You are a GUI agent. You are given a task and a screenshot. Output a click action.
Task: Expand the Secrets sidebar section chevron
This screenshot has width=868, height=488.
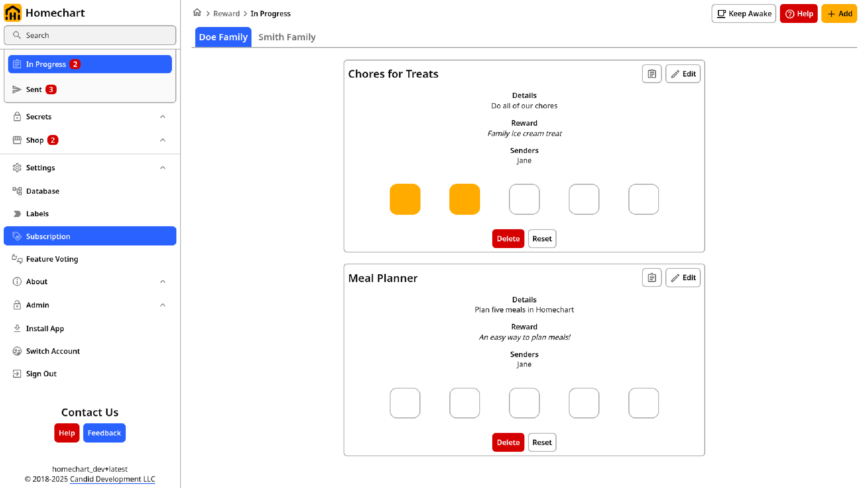(x=163, y=117)
